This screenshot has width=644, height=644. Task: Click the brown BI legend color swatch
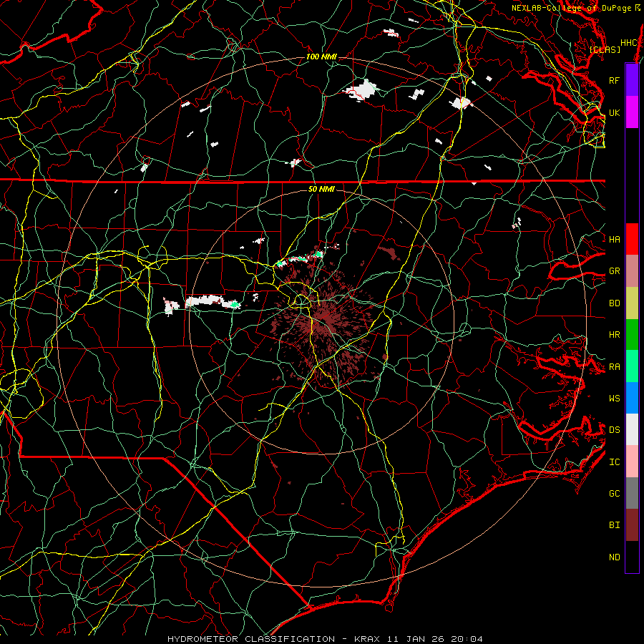click(x=632, y=525)
